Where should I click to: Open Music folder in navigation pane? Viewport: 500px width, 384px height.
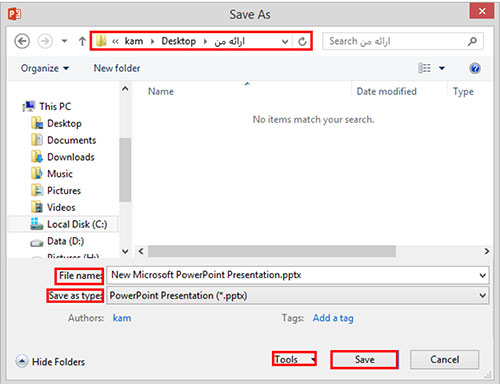(60, 174)
